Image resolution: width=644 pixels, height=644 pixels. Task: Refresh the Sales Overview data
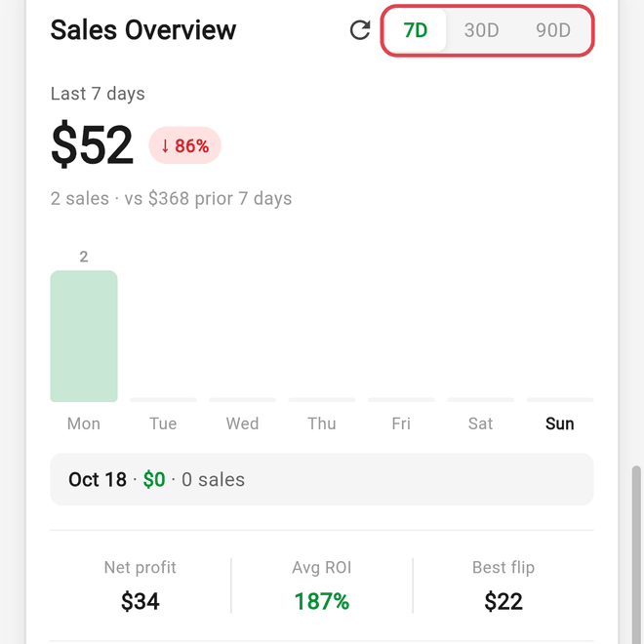coord(360,30)
